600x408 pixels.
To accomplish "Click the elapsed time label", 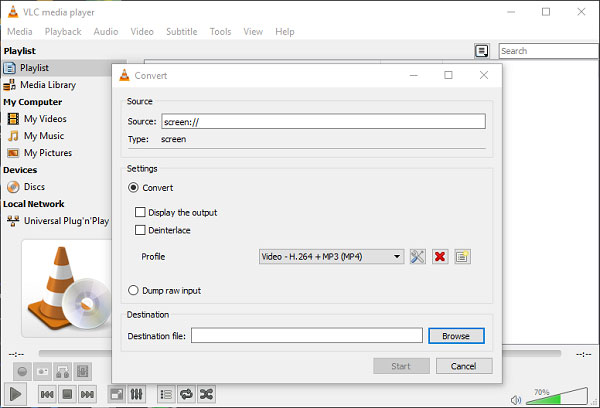I will coord(16,354).
